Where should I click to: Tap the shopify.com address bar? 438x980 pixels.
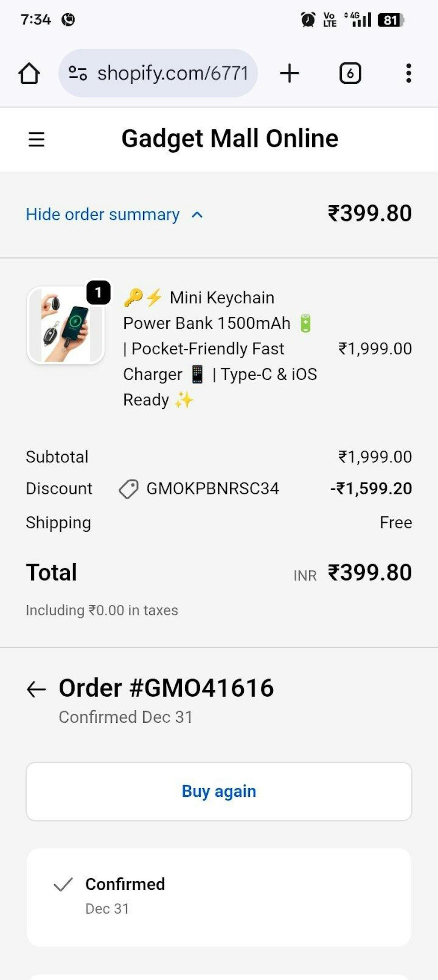point(158,73)
